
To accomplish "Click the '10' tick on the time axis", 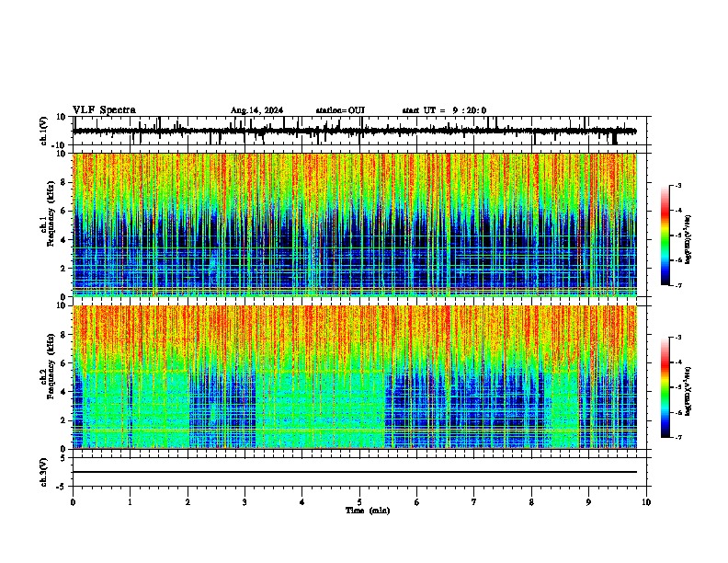I will point(646,502).
